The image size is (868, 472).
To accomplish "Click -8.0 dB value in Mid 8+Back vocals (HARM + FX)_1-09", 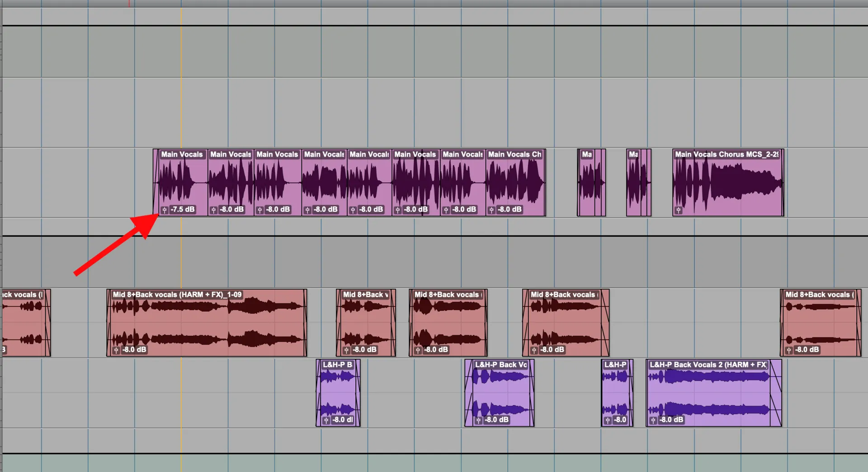I will pyautogui.click(x=134, y=349).
